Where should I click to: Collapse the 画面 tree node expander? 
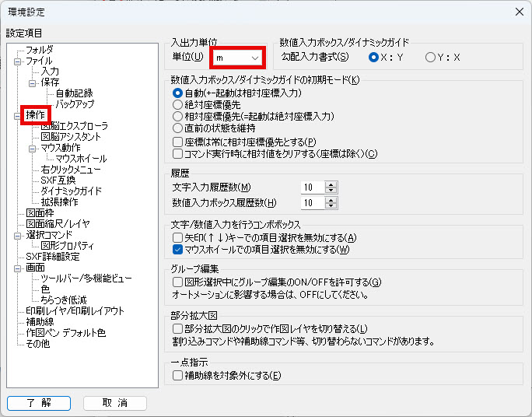tap(18, 268)
